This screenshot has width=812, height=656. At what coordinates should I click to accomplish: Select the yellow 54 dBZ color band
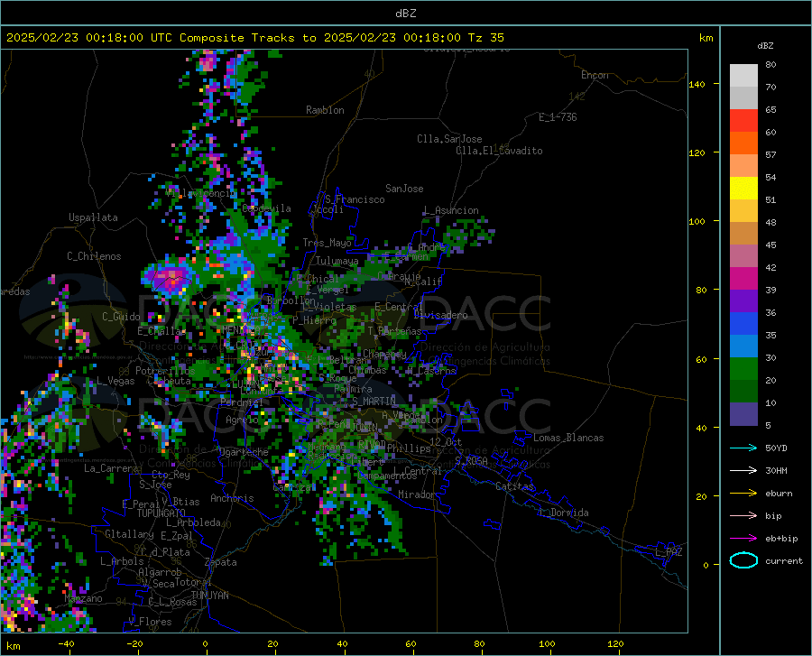(743, 189)
